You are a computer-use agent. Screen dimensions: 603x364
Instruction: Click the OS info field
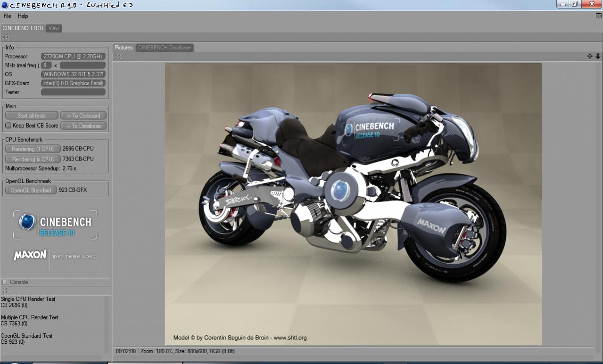pos(73,74)
